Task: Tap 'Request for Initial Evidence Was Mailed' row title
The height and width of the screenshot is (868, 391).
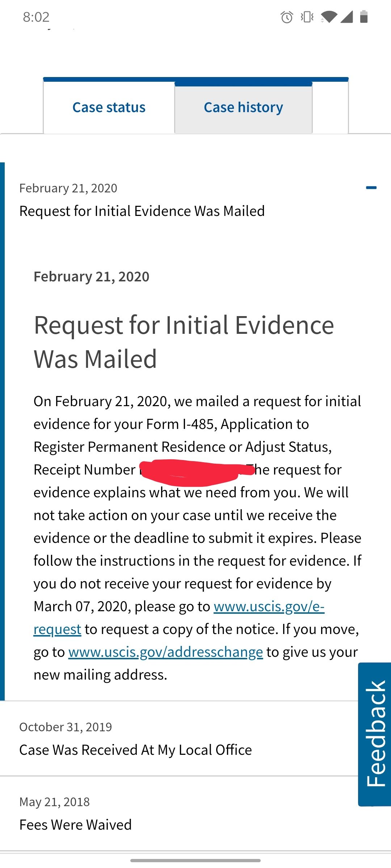Action: tap(142, 211)
